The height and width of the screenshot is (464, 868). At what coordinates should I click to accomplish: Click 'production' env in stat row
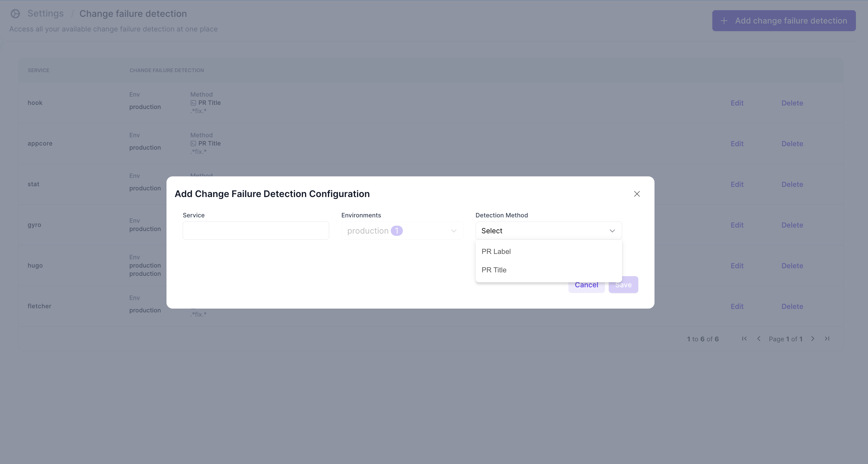pos(145,188)
